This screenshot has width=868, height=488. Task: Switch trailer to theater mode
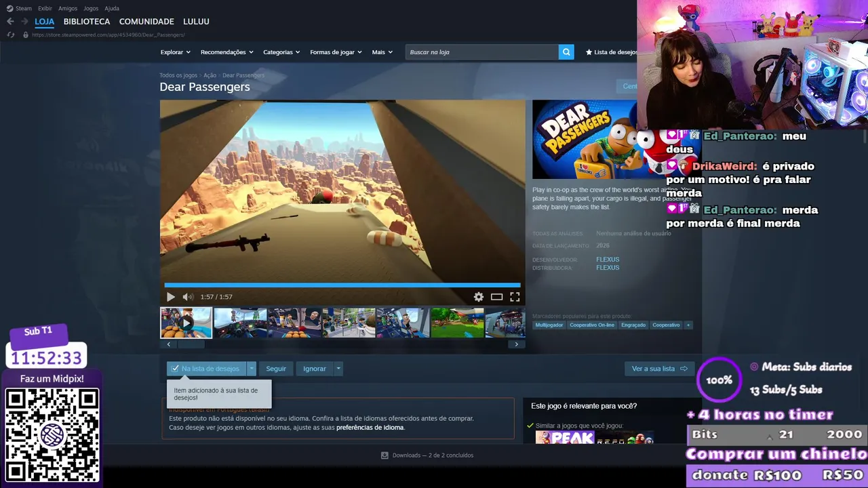(497, 297)
